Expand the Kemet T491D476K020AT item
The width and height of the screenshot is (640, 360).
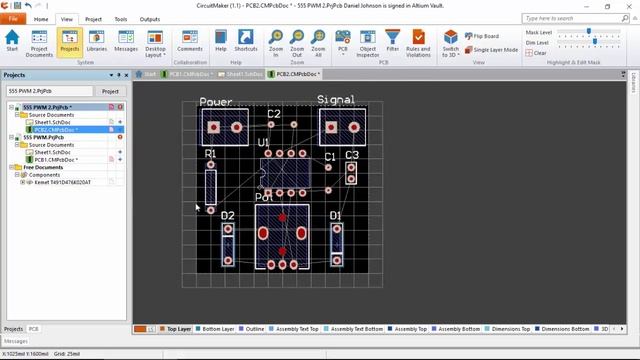[x=22, y=182]
